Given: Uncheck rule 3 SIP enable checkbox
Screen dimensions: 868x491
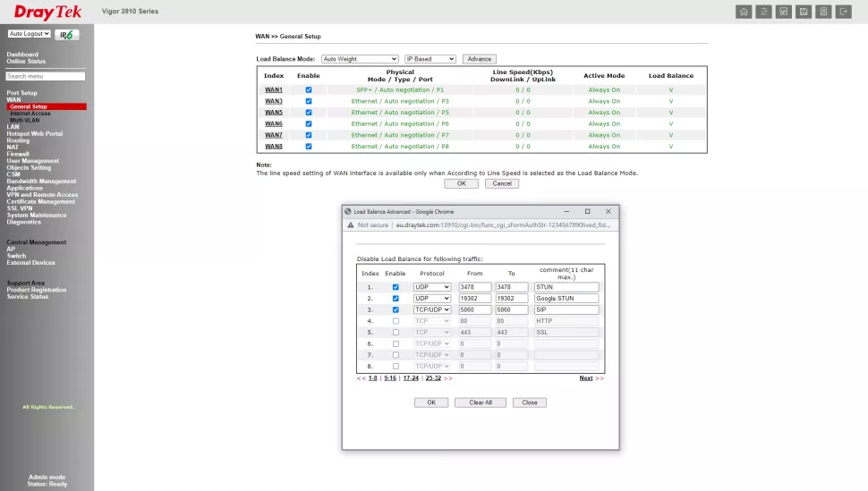Looking at the screenshot, I should click(396, 310).
